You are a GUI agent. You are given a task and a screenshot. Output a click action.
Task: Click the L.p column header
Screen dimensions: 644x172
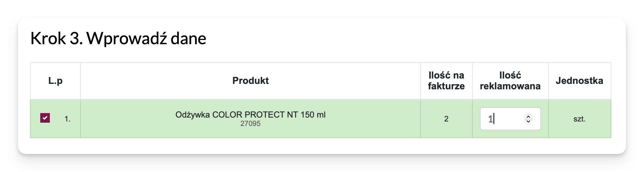55,81
